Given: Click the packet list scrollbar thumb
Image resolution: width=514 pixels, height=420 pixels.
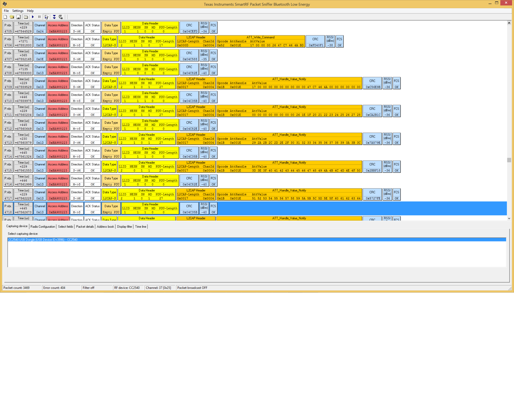Looking at the screenshot, I should point(509,160).
